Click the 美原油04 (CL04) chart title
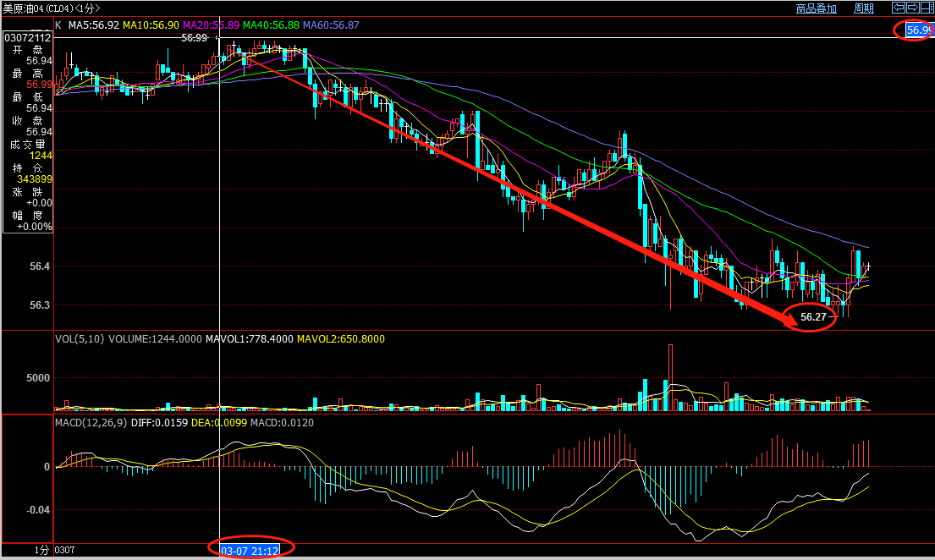This screenshot has height=560, width=935. tap(51, 8)
